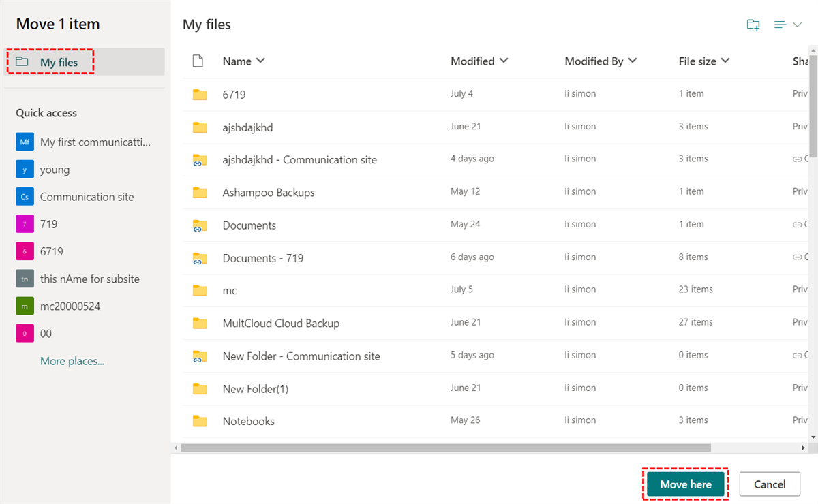Click the 6719 folder icon
Screen dimensions: 818x504
click(200, 95)
